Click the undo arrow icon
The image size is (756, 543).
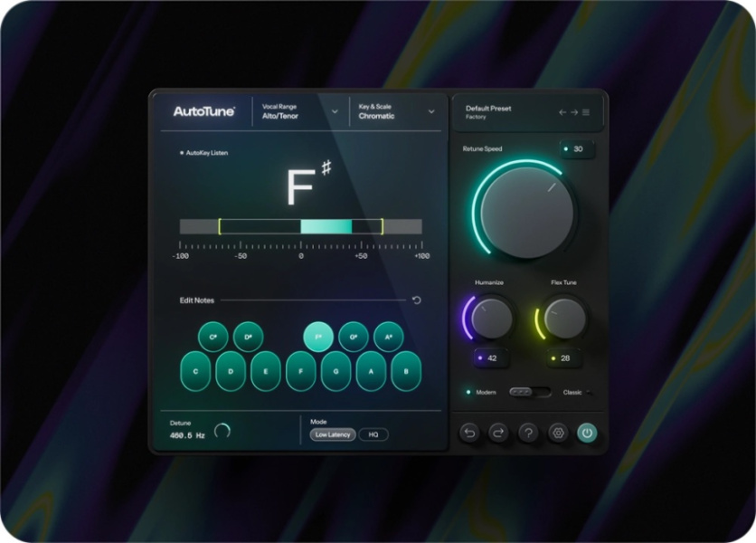468,433
